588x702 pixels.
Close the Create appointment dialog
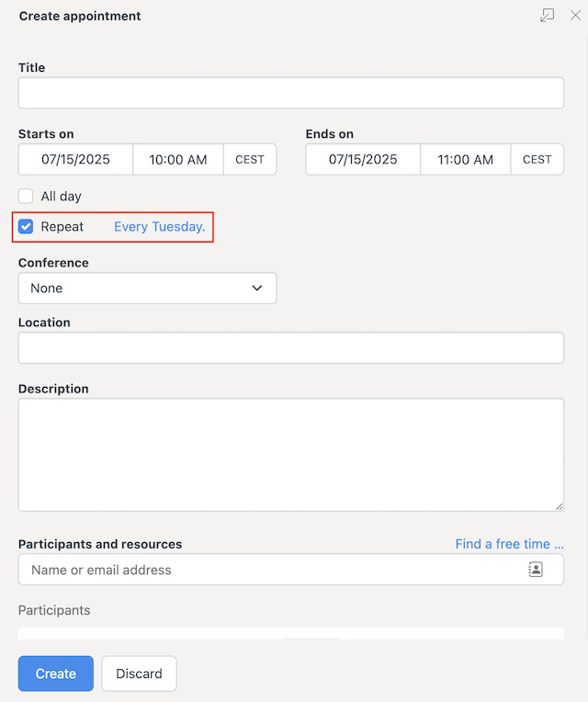[x=575, y=16]
